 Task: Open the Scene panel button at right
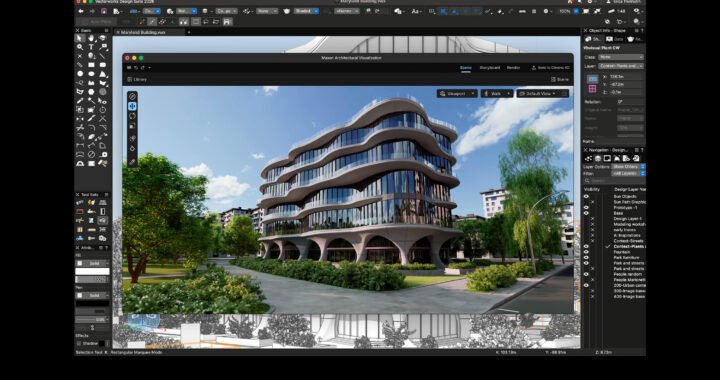(x=560, y=79)
